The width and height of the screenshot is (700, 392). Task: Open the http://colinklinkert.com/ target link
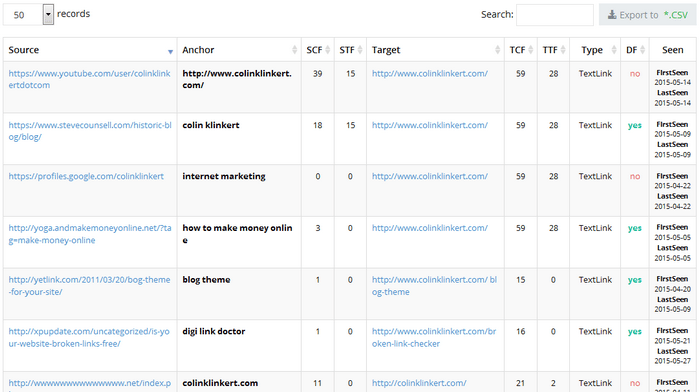419,383
